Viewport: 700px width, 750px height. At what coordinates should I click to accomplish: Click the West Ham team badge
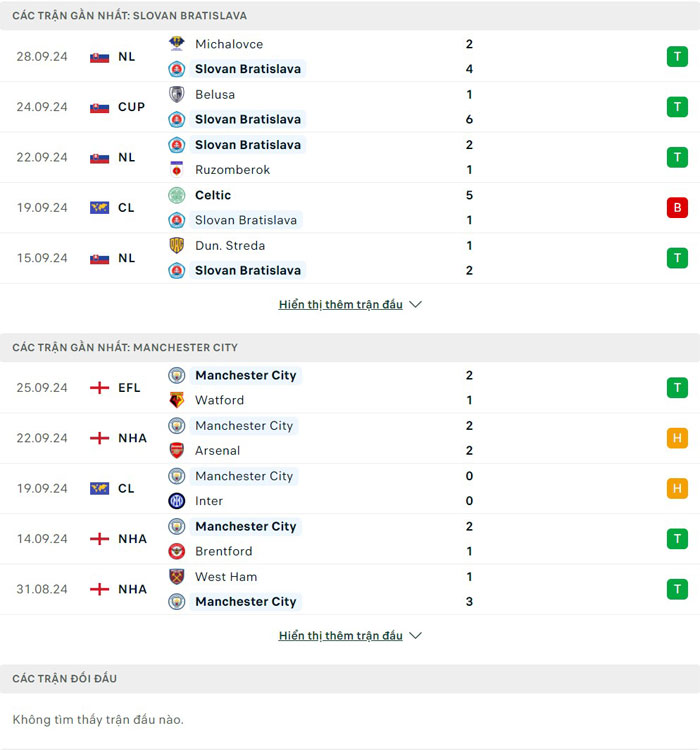177,577
